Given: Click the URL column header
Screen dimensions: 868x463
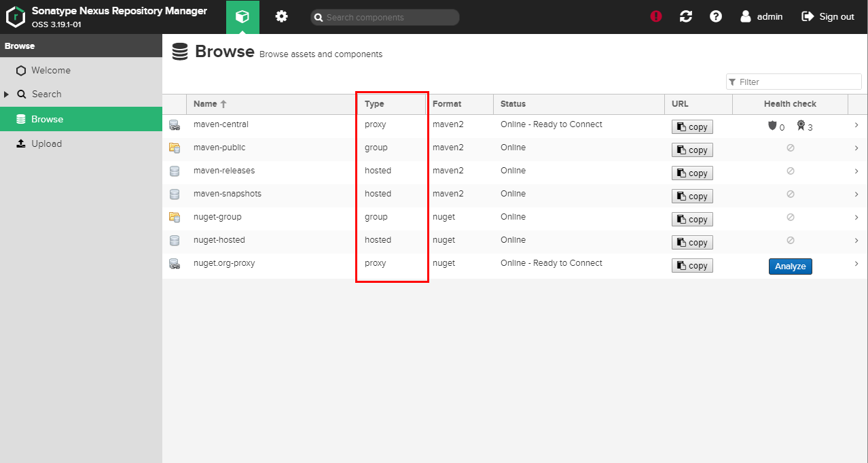Looking at the screenshot, I should coord(698,104).
